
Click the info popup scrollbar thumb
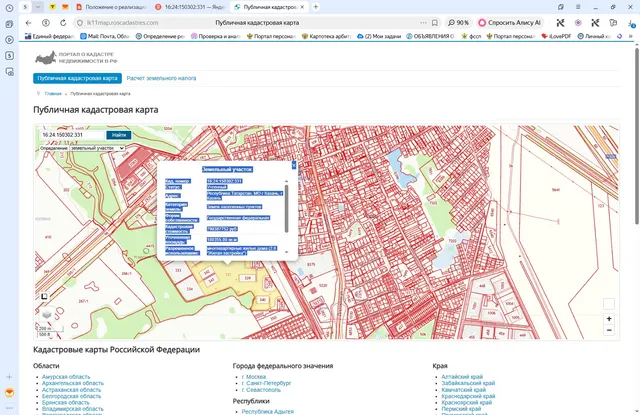(286, 209)
